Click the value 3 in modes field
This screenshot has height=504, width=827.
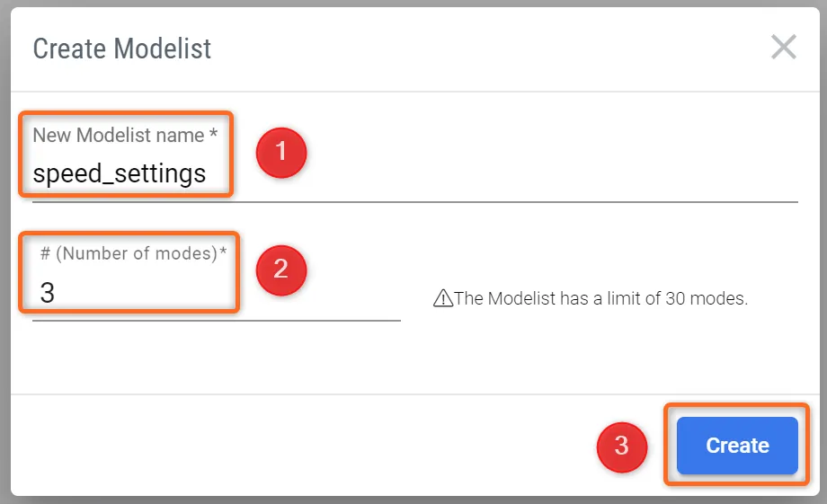(48, 293)
